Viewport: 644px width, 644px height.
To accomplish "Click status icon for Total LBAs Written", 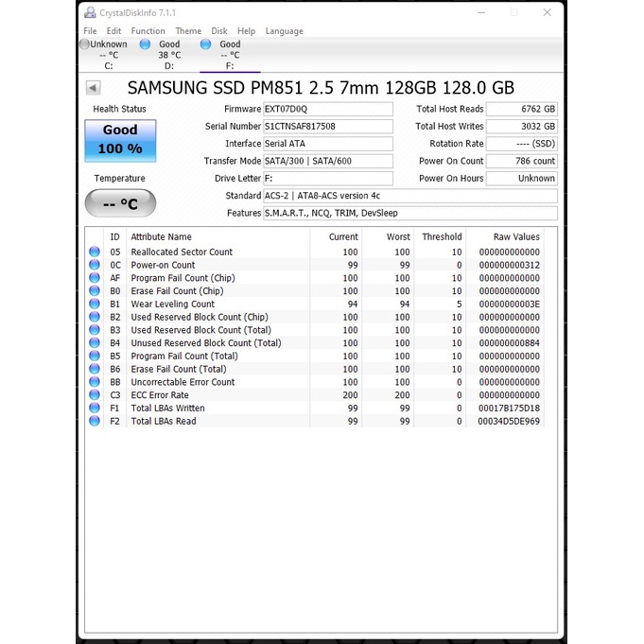I will point(95,408).
